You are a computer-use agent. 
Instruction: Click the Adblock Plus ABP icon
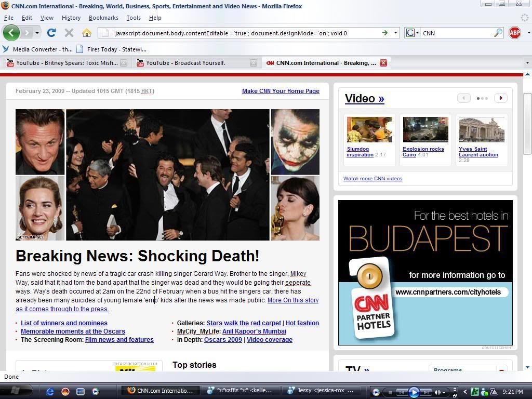pos(515,33)
